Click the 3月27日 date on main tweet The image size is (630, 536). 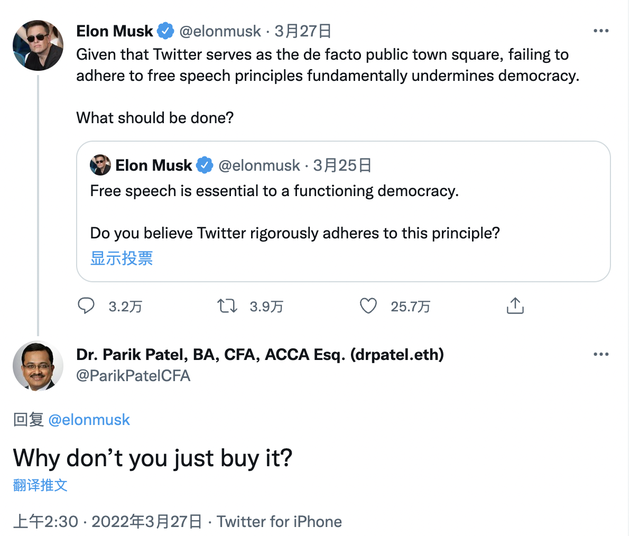click(x=303, y=31)
